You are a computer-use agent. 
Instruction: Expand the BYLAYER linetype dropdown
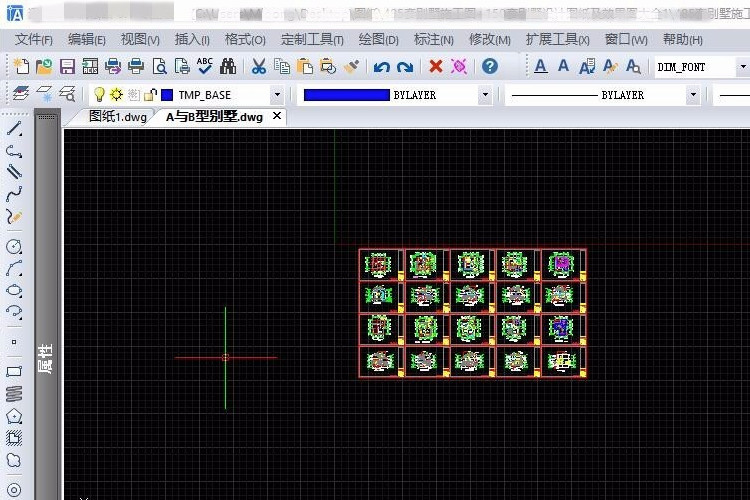[x=693, y=95]
